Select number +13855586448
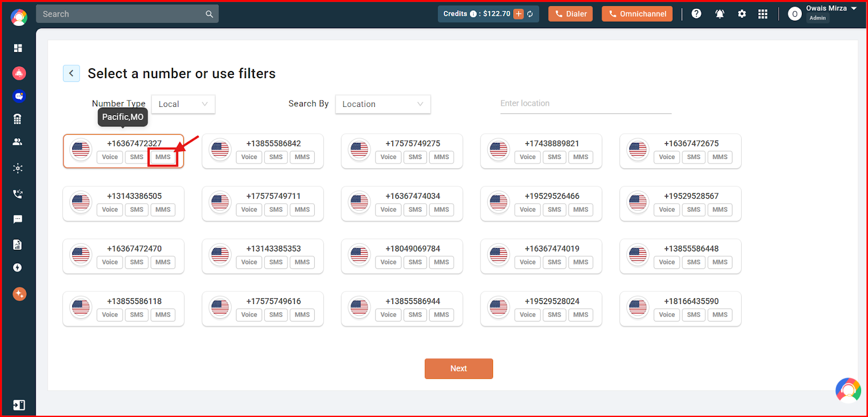Image resolution: width=868 pixels, height=417 pixels. (680, 256)
